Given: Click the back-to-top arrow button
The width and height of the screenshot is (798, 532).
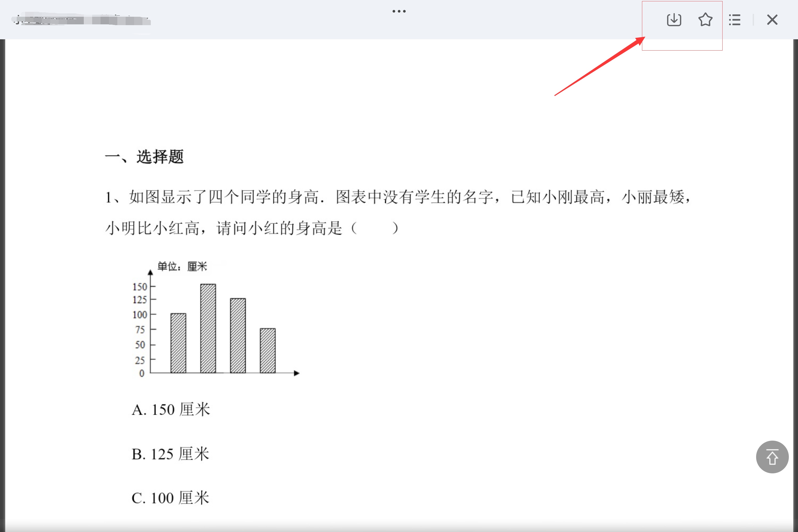Looking at the screenshot, I should click(x=772, y=457).
